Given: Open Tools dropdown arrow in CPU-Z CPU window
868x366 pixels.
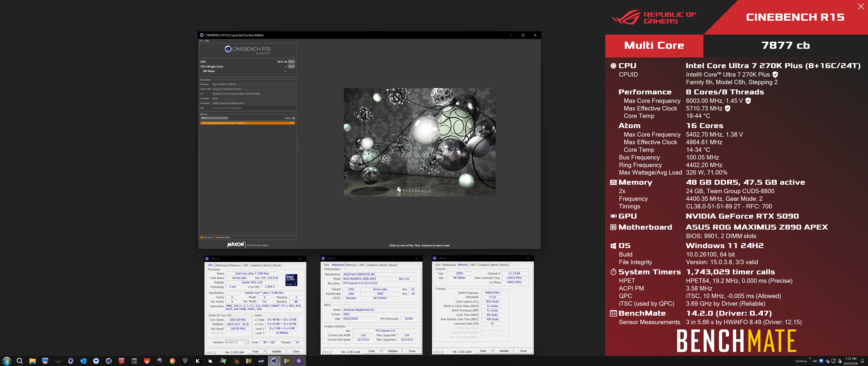Looking at the screenshot, I should tap(264, 351).
